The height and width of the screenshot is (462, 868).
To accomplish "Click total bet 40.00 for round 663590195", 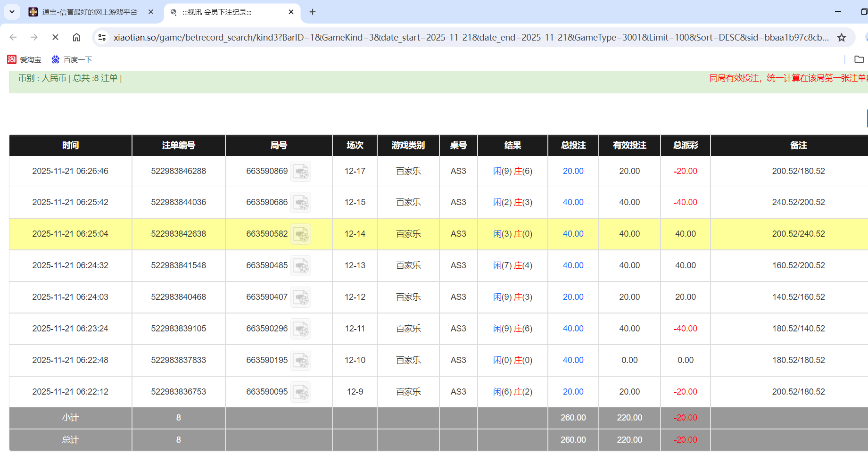I will pos(573,360).
